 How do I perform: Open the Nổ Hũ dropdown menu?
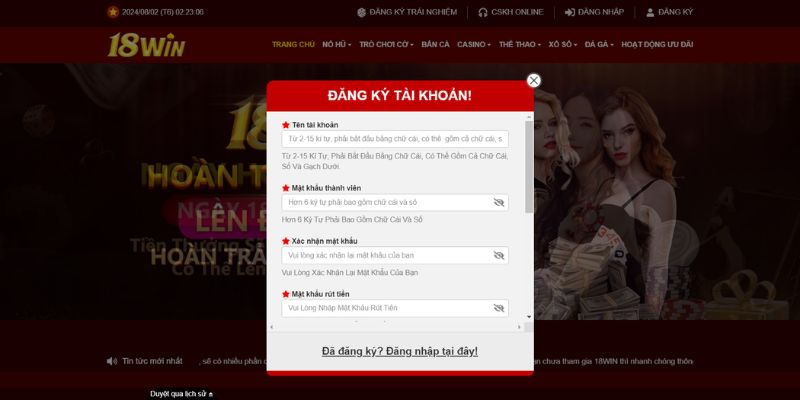(337, 44)
